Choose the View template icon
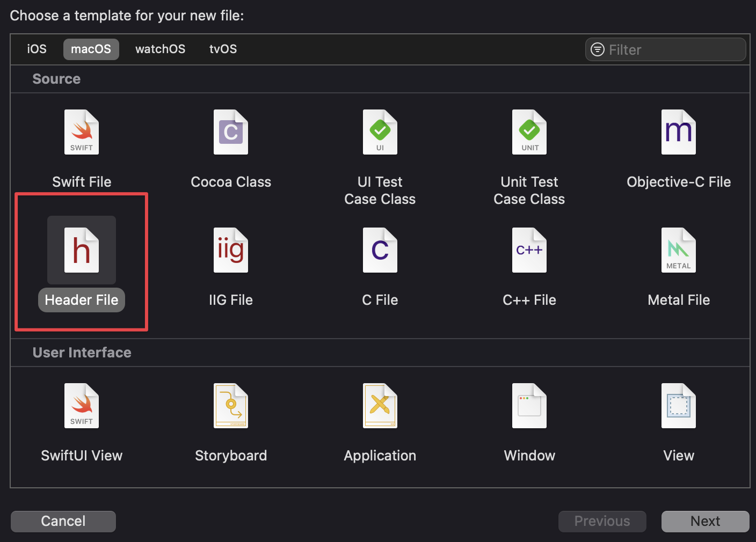 pos(679,406)
